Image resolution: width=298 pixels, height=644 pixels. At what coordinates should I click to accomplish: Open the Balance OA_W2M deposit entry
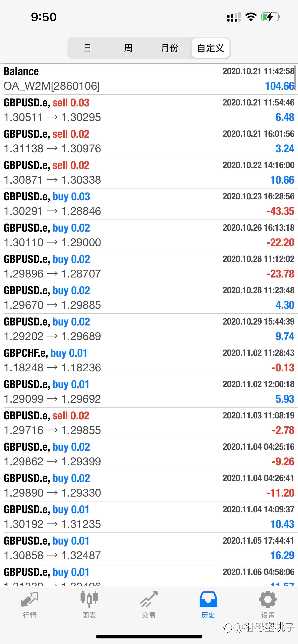tap(149, 79)
